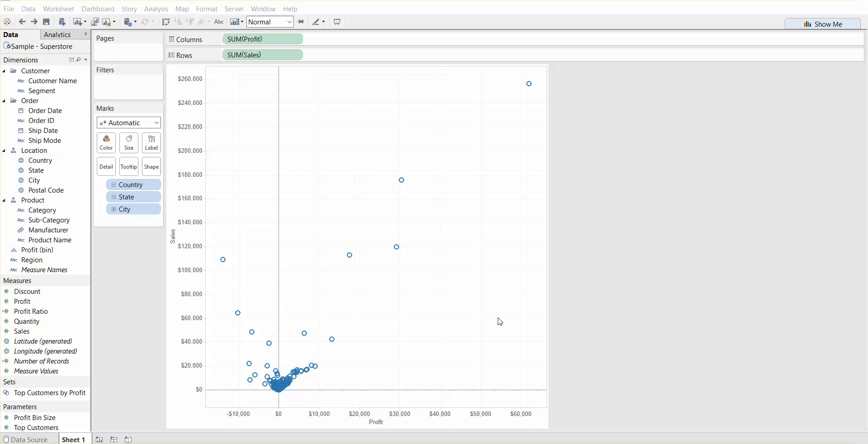The height and width of the screenshot is (444, 868).
Task: Save the workbook with the floppy disk icon
Action: point(46,22)
